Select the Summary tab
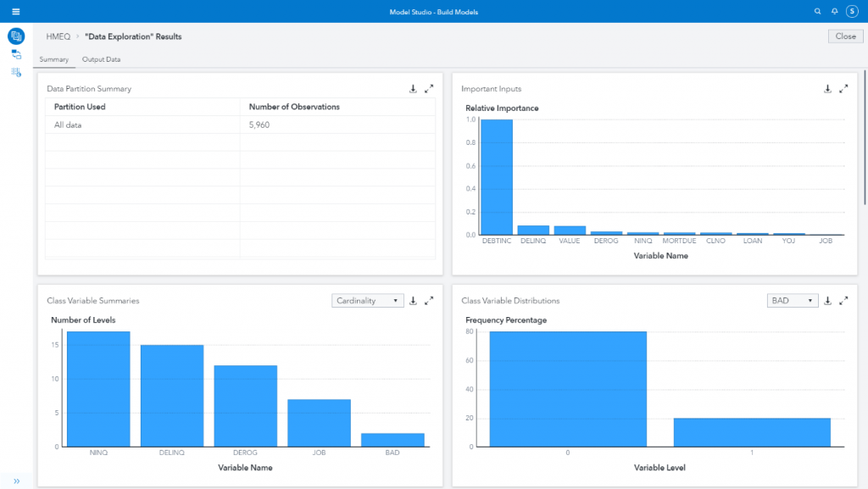This screenshot has width=868, height=489. (x=54, y=59)
